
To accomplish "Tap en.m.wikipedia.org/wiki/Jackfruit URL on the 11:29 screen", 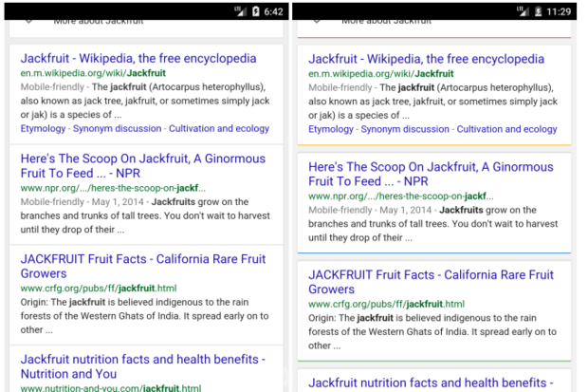I will (381, 74).
